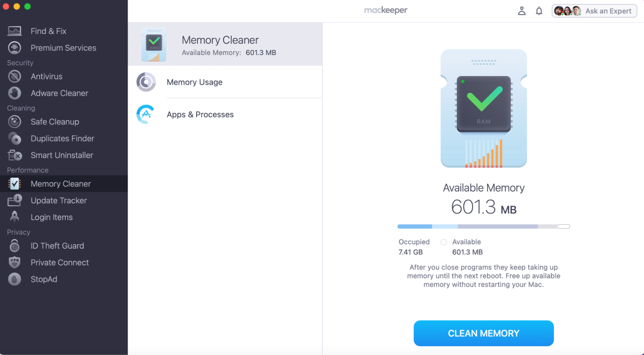
Task: Click the ID Theft Guard fingerprint icon
Action: 14,246
